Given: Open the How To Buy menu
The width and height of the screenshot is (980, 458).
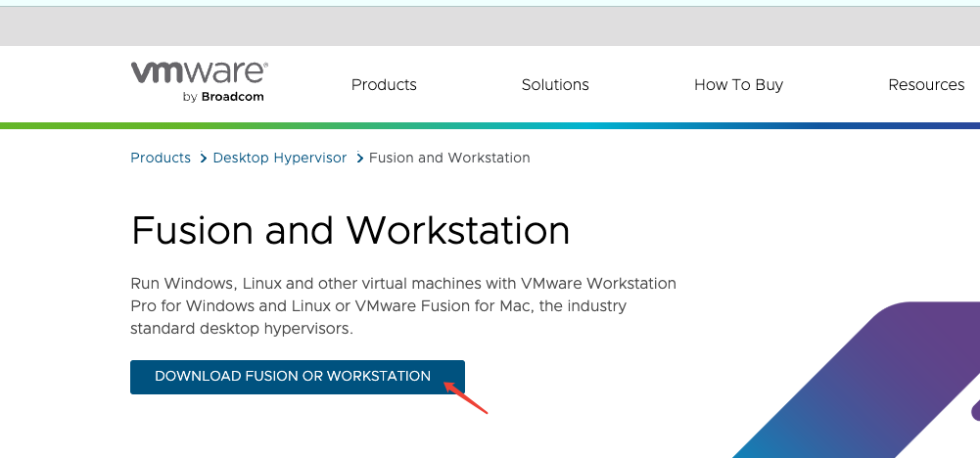Looking at the screenshot, I should [x=738, y=85].
